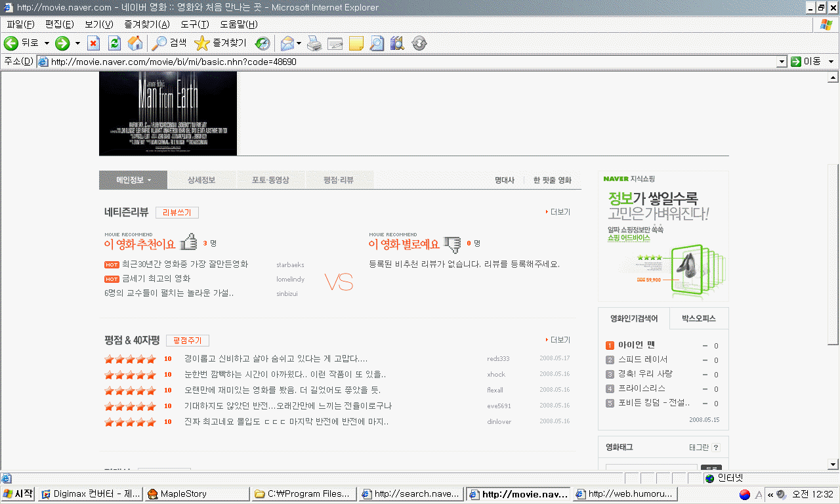
Task: Go to the Home page icon
Action: click(135, 43)
